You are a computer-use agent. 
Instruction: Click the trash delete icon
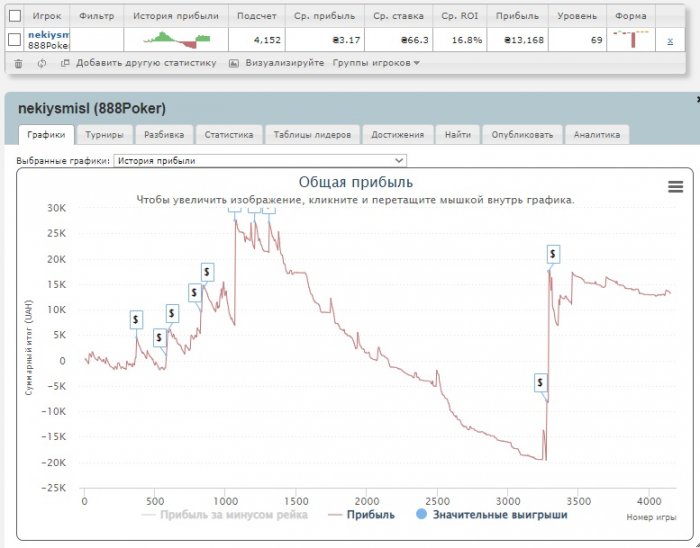[18, 63]
